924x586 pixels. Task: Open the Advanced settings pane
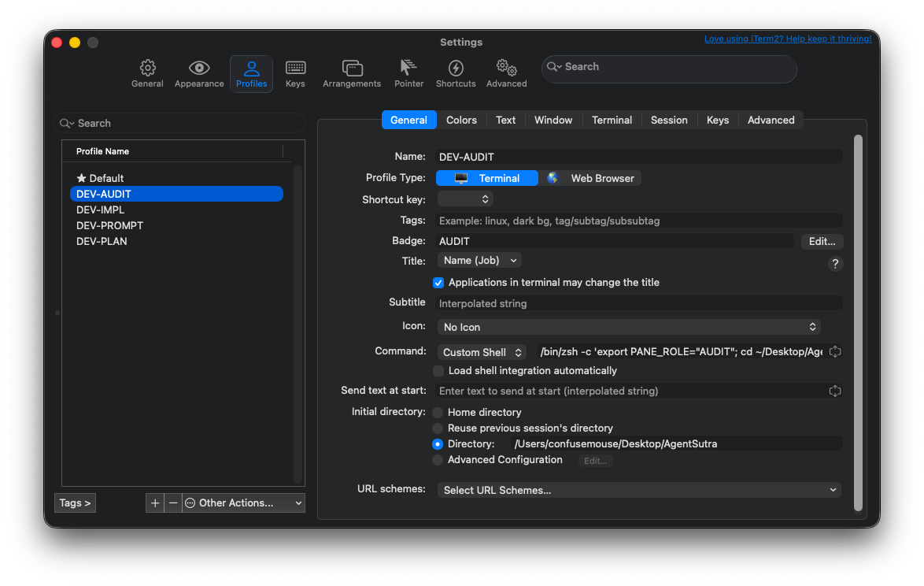506,72
